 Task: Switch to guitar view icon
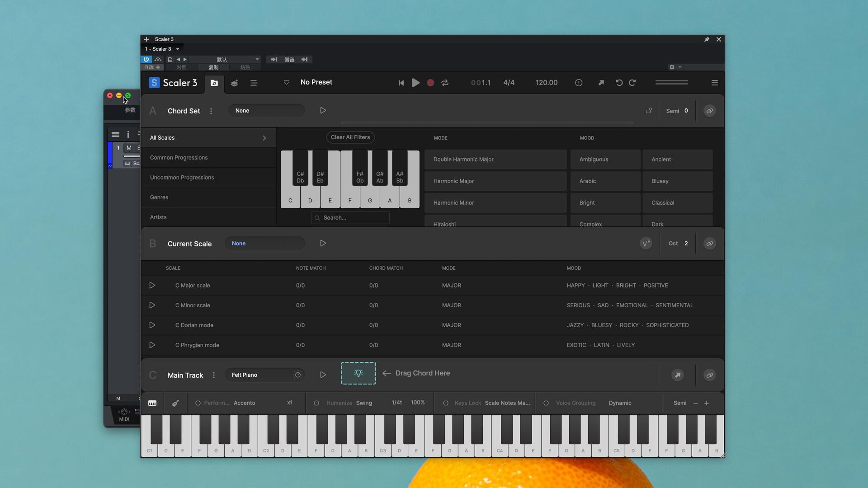pos(175,403)
